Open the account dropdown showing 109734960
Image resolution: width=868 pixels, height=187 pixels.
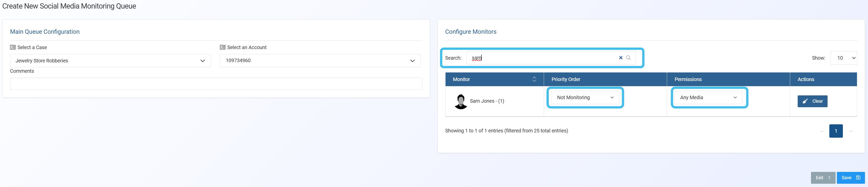point(320,61)
